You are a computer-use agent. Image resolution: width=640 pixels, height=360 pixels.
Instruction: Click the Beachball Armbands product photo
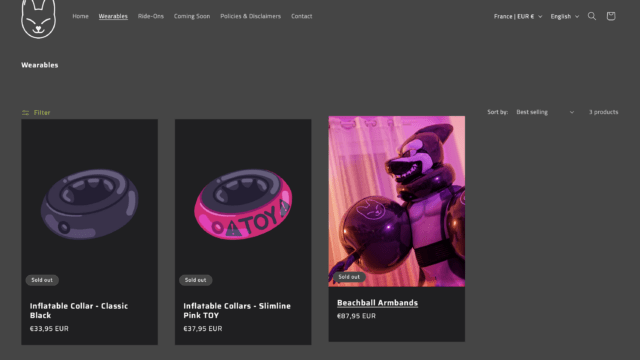(397, 201)
